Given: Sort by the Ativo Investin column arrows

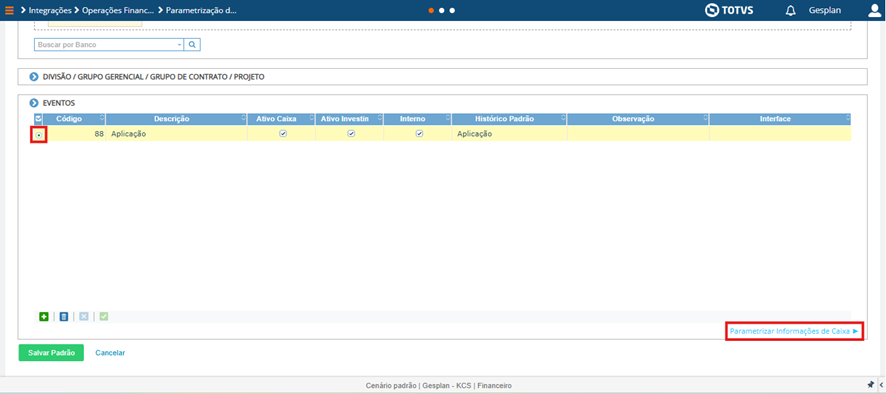Looking at the screenshot, I should point(380,119).
